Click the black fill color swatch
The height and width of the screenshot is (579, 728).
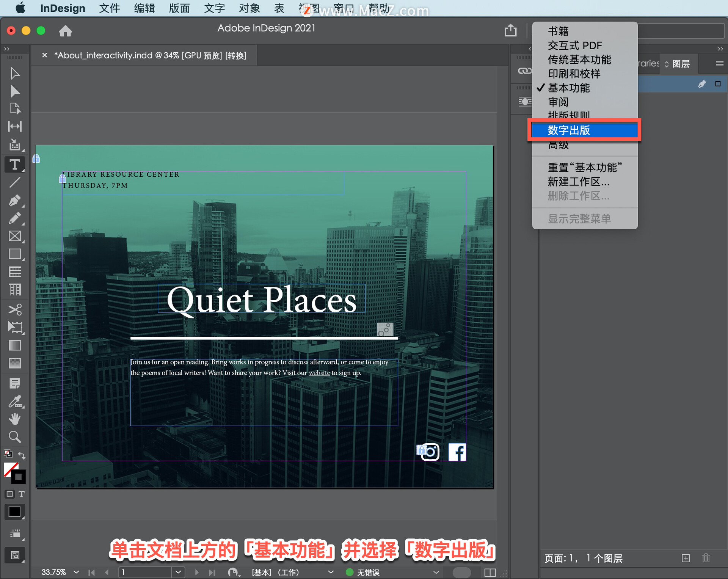[14, 512]
